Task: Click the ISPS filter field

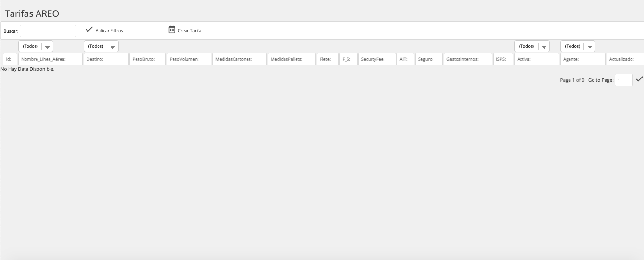Action: click(503, 59)
